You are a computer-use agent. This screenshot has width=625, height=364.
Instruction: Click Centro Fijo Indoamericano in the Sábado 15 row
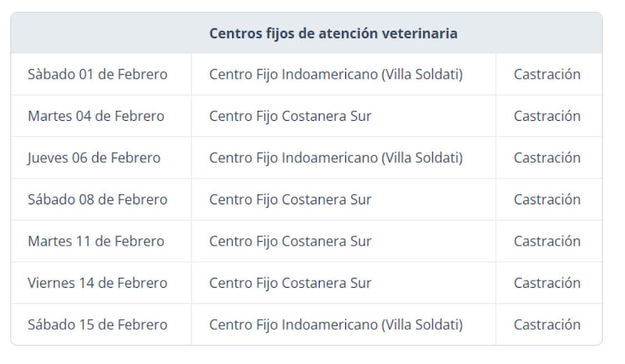coord(336,325)
